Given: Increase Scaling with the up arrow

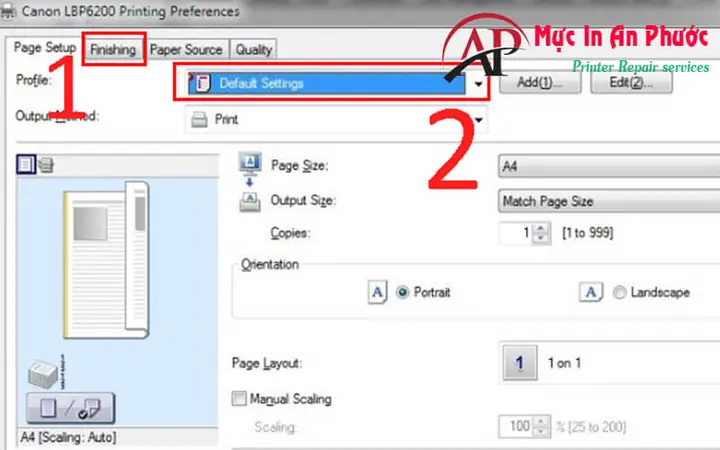Looking at the screenshot, I should click(541, 422).
